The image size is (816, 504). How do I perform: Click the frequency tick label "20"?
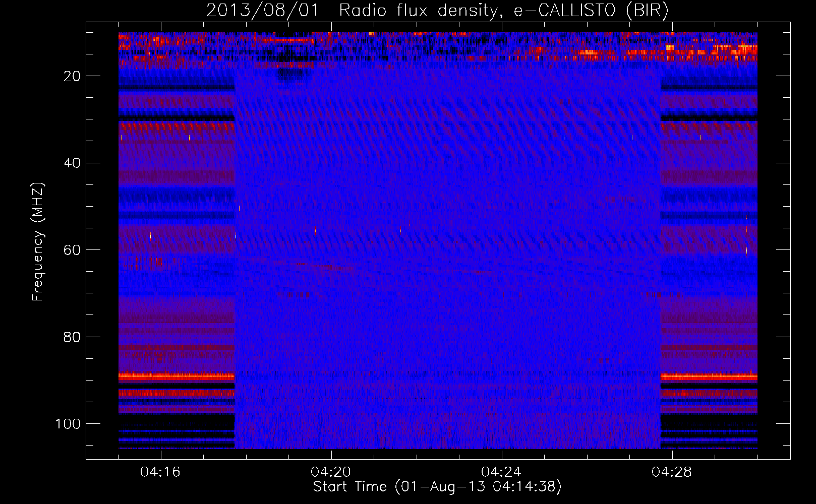point(73,76)
